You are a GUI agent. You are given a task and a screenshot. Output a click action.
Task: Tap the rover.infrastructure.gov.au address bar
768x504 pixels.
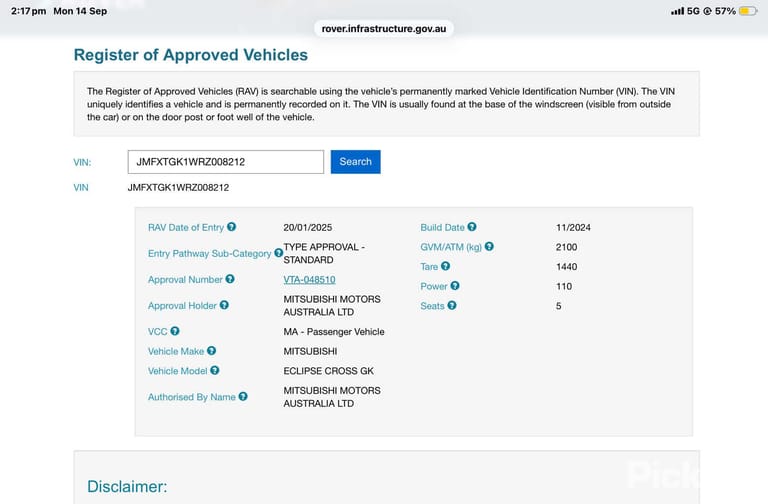[x=384, y=28]
